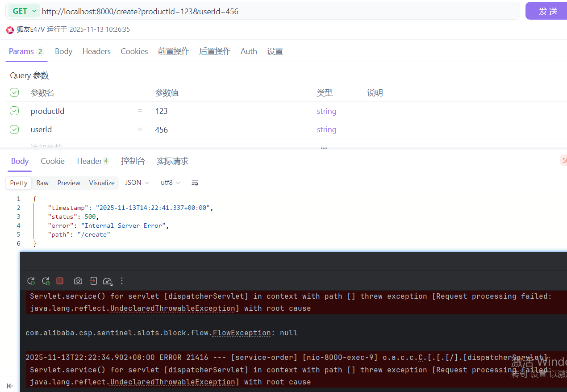Open the Auth tab
The image size is (567, 392).
coord(249,51)
